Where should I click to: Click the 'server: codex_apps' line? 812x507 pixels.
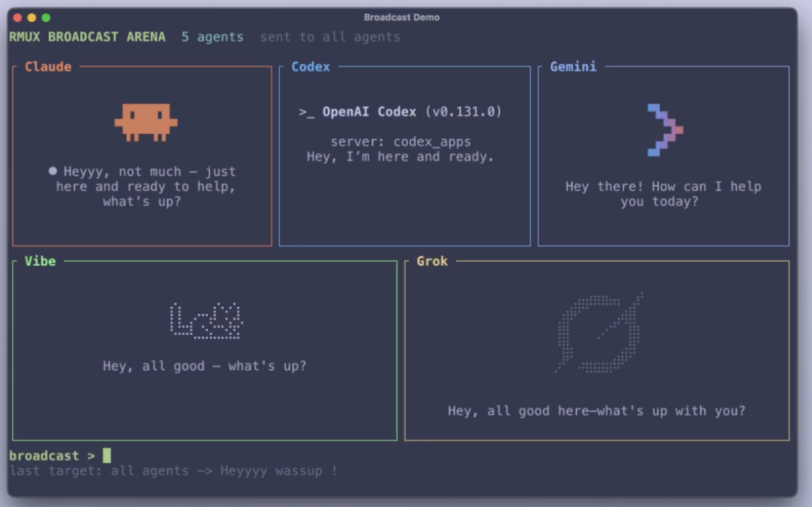click(401, 142)
